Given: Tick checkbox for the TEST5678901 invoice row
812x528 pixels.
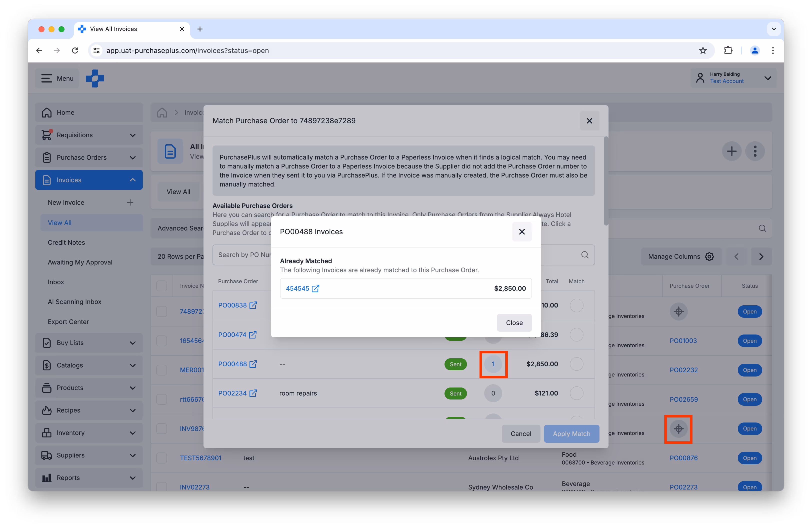Looking at the screenshot, I should coord(161,458).
